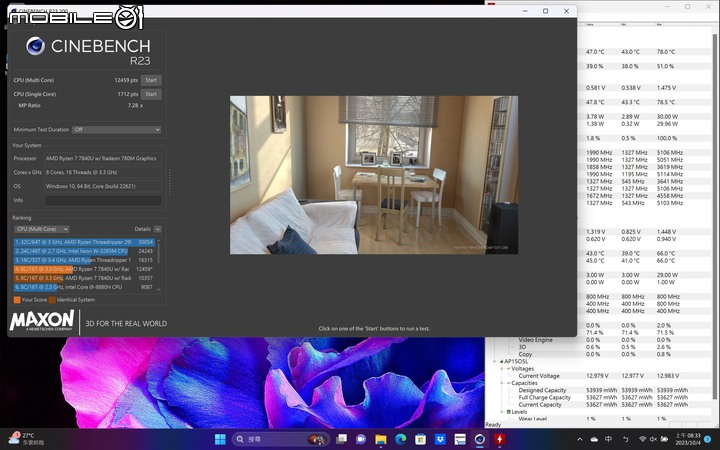The width and height of the screenshot is (720, 450).
Task: Click the 中 input method indicator
Action: click(608, 439)
